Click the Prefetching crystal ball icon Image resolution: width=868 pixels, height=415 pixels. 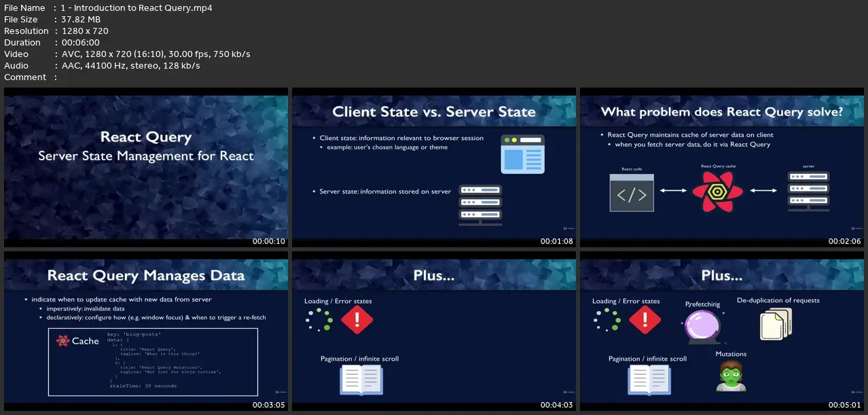[x=703, y=327]
